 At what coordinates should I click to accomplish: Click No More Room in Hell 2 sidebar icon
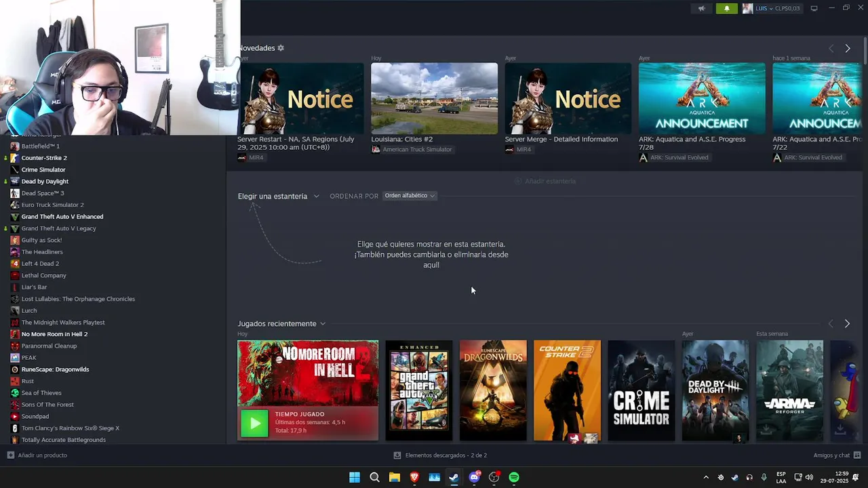(15, 334)
